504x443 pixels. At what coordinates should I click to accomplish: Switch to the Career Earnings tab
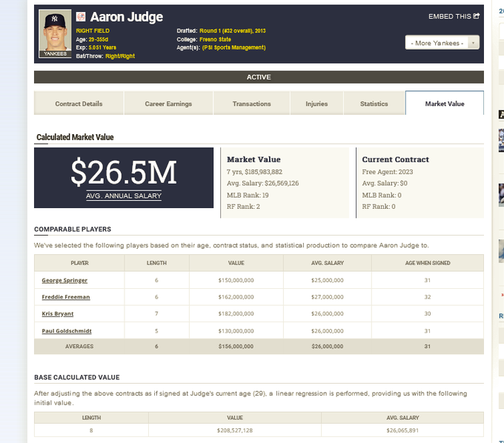coord(168,104)
